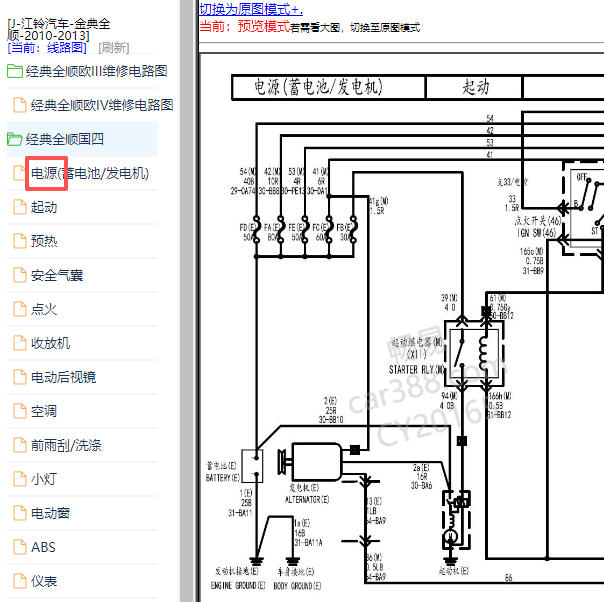Click the 刷新 refresh link

[114, 48]
